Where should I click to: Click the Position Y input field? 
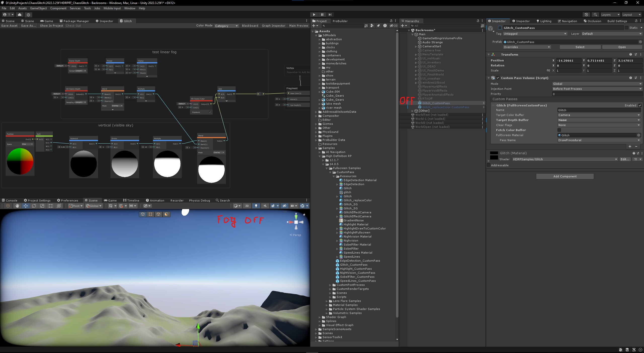[x=599, y=61]
